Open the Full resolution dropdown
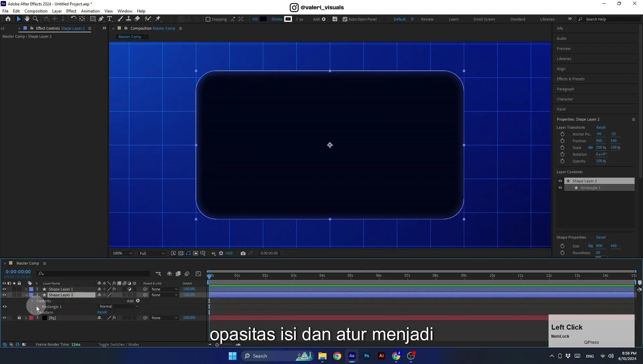This screenshot has width=643, height=364. point(152,253)
